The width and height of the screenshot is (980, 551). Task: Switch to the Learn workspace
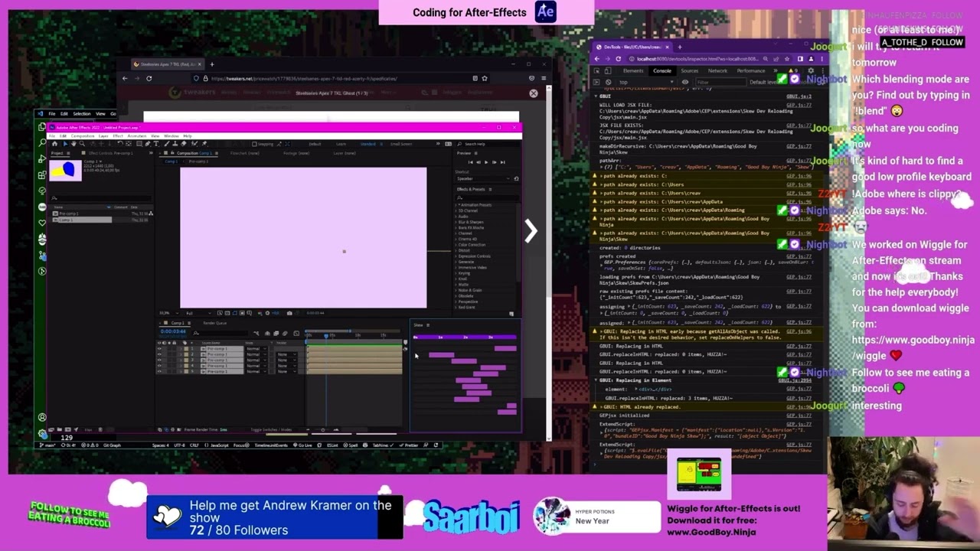point(341,144)
